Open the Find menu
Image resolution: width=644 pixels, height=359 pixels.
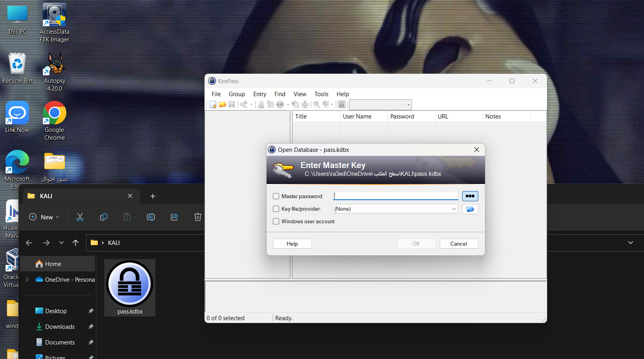click(x=280, y=94)
